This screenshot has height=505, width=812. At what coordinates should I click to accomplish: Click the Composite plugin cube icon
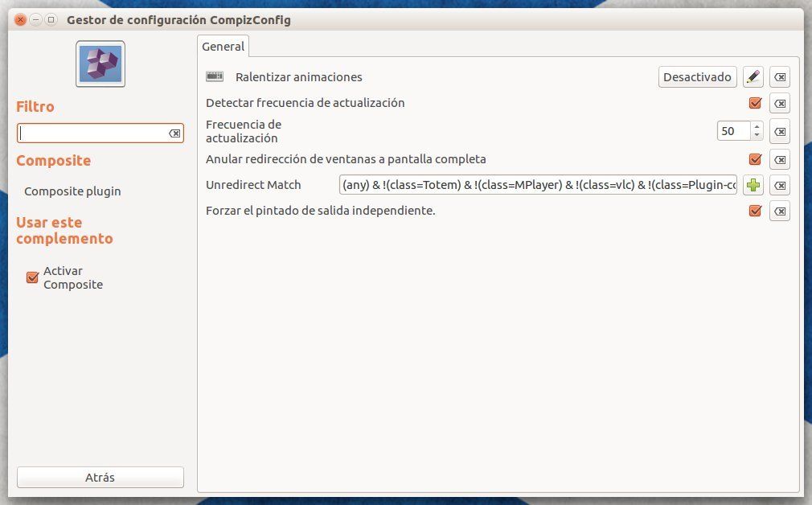click(x=100, y=64)
